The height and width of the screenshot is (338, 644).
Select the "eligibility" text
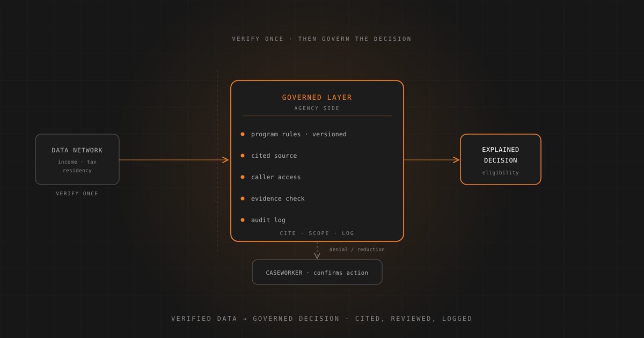(x=501, y=173)
